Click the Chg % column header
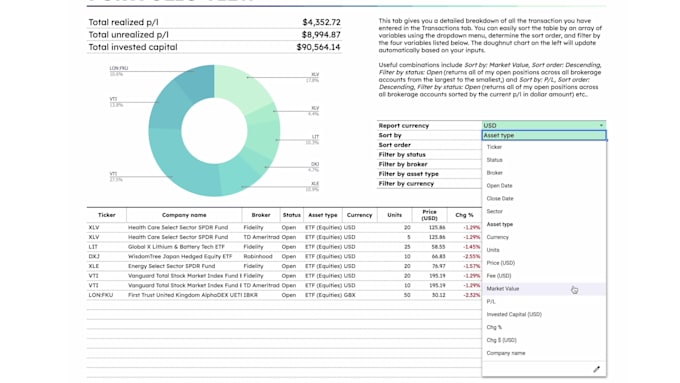Screen dimensions: 680x383 coord(464,215)
